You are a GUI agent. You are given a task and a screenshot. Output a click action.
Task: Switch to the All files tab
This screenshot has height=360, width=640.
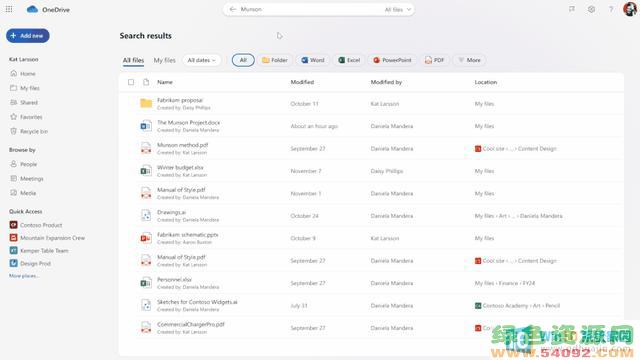pos(133,60)
